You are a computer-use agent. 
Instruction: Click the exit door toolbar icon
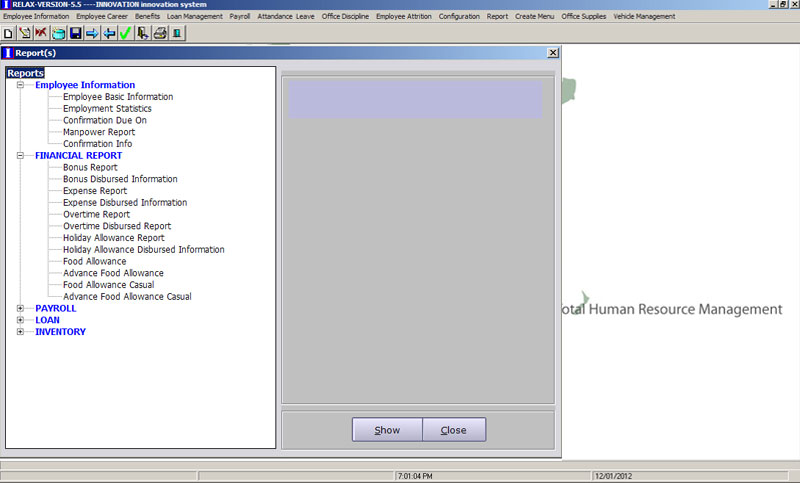143,34
